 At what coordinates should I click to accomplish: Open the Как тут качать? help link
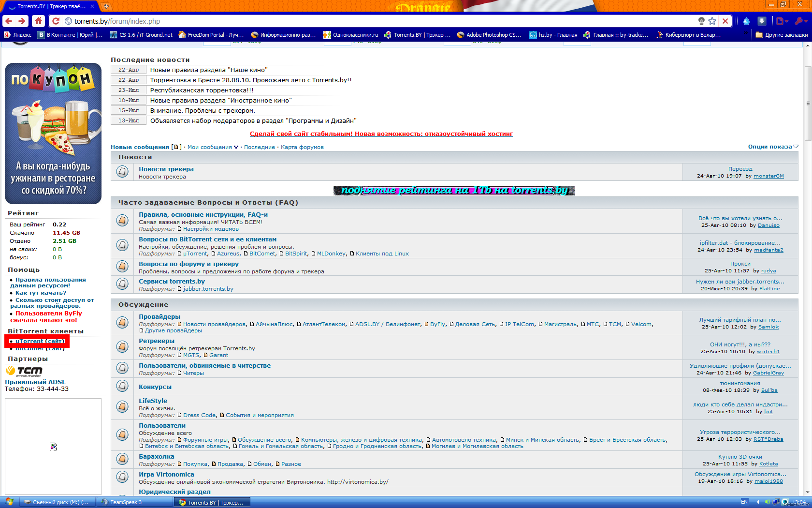(x=41, y=293)
